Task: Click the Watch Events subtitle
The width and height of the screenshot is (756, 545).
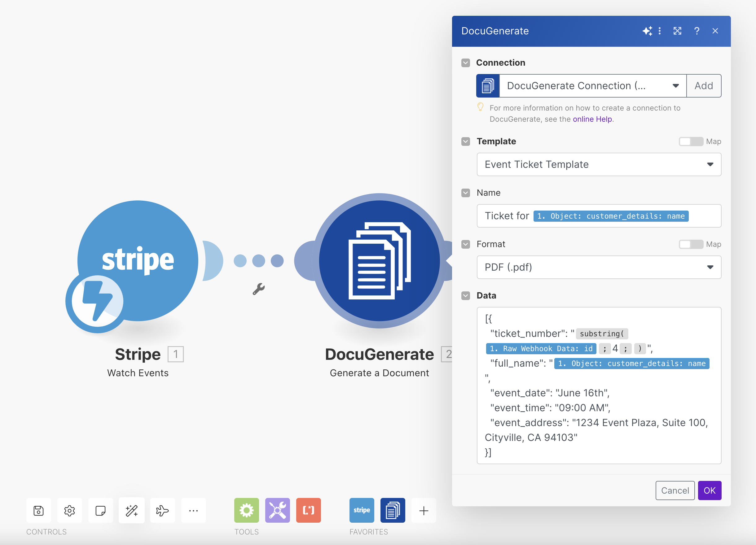Action: 138,373
